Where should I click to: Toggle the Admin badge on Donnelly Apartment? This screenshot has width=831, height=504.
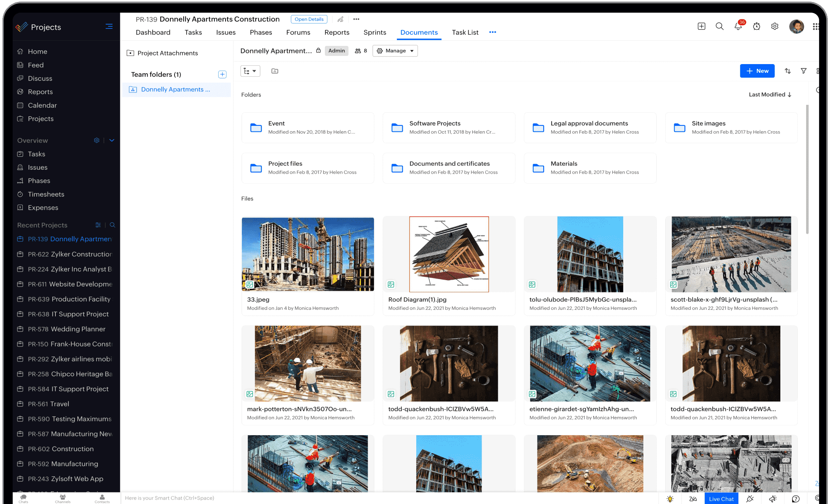pyautogui.click(x=336, y=51)
